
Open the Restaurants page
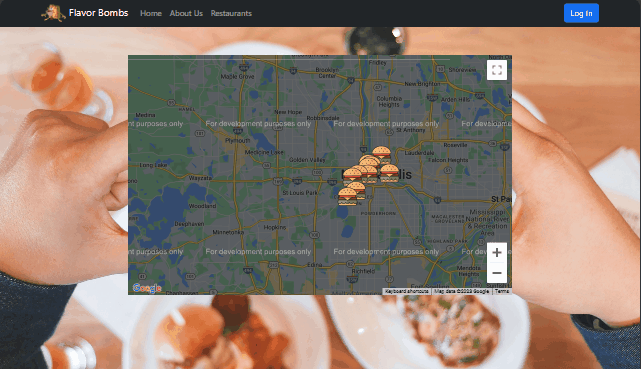pos(231,13)
